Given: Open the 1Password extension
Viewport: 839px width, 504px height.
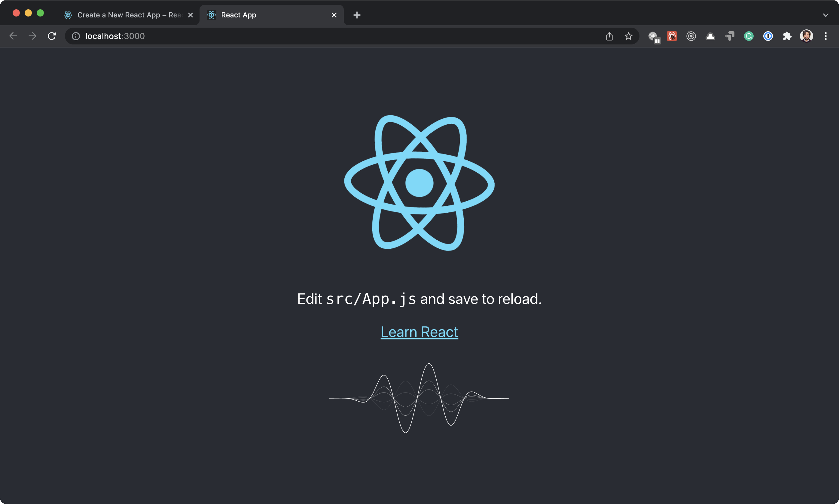Looking at the screenshot, I should (768, 36).
